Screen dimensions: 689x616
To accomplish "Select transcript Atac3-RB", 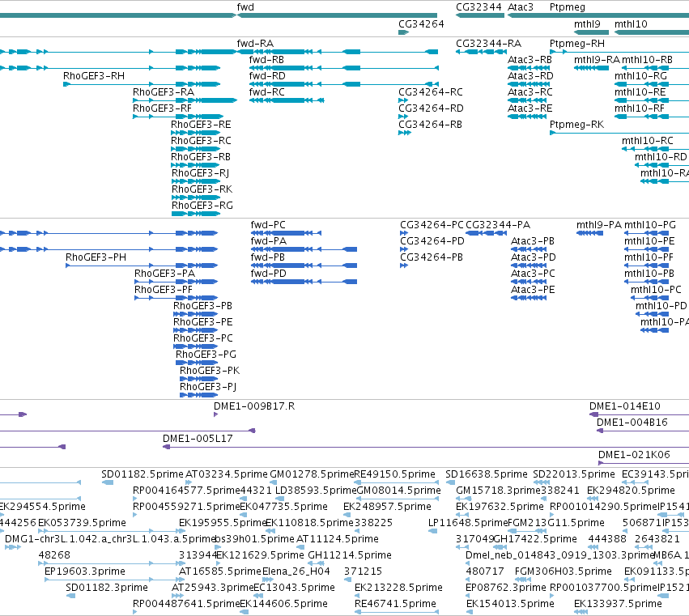I will tap(529, 68).
